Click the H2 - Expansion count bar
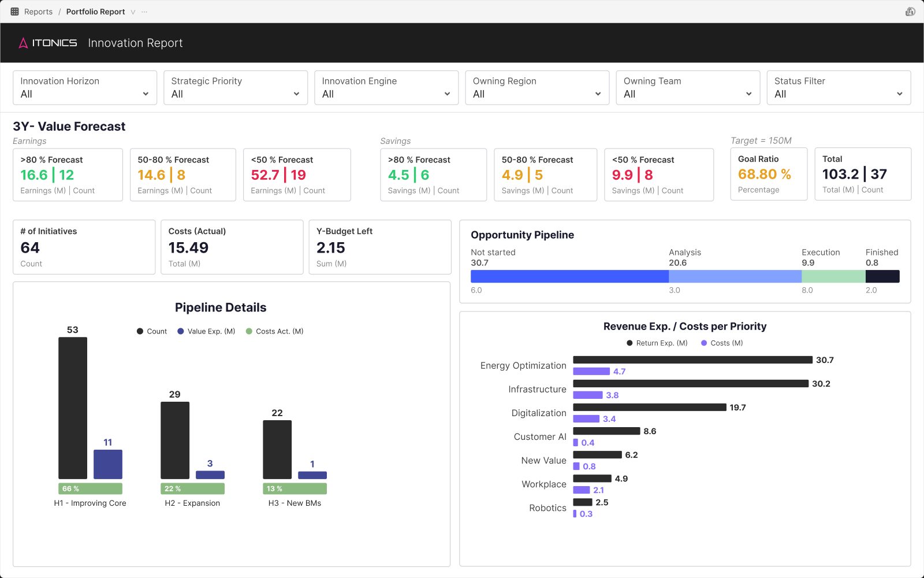 [175, 440]
